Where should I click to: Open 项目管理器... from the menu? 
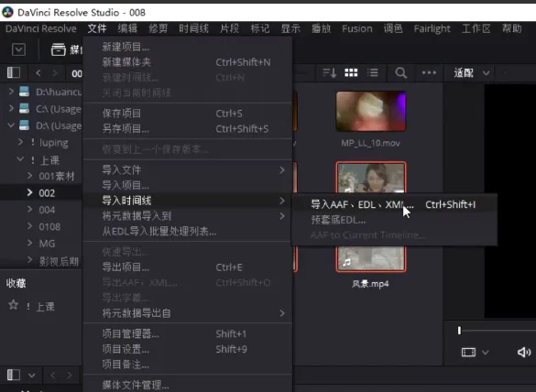coord(187,333)
